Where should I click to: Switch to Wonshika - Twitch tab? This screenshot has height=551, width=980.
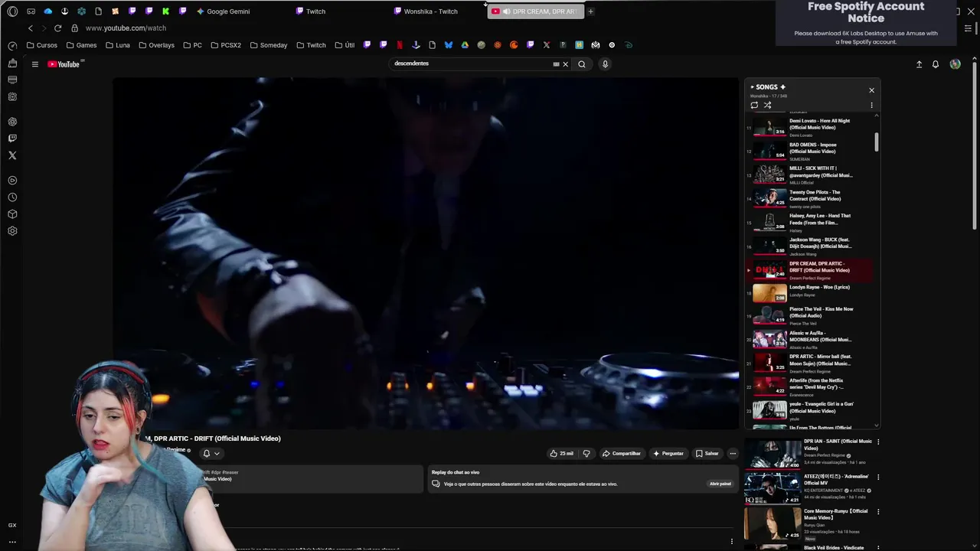(437, 11)
